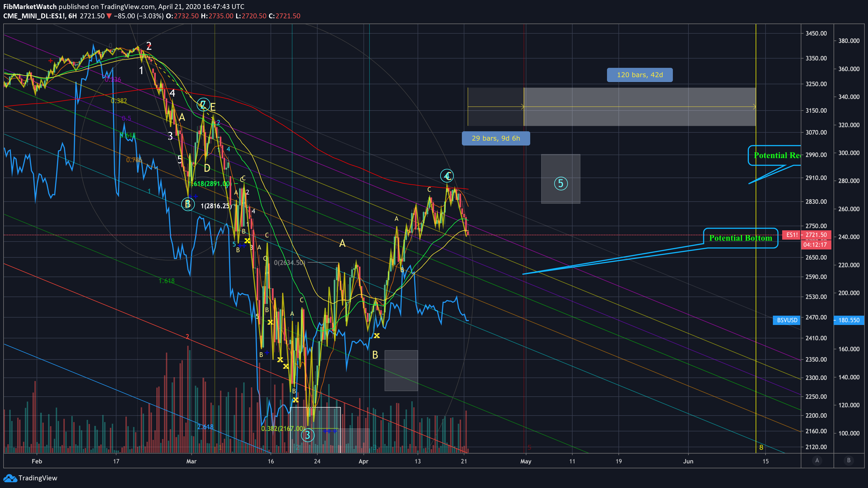Click the 180.550 BSVUSD price tag
This screenshot has height=488, width=868.
[849, 320]
